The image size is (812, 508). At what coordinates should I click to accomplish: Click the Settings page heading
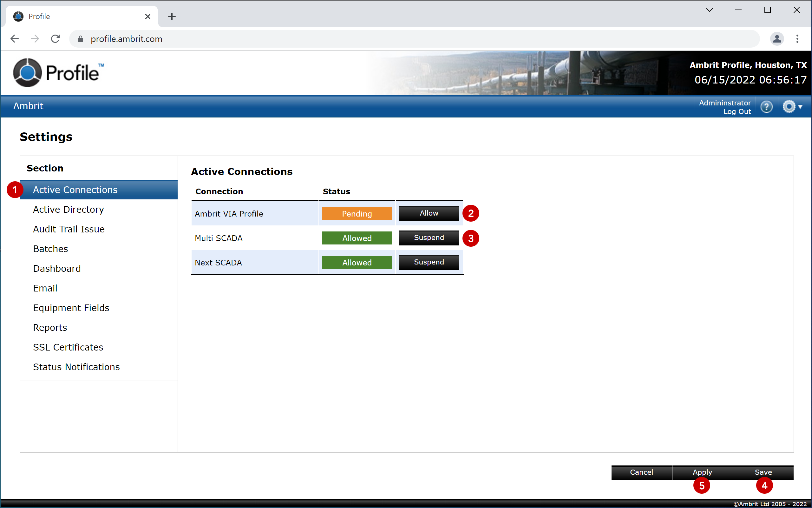click(x=46, y=137)
